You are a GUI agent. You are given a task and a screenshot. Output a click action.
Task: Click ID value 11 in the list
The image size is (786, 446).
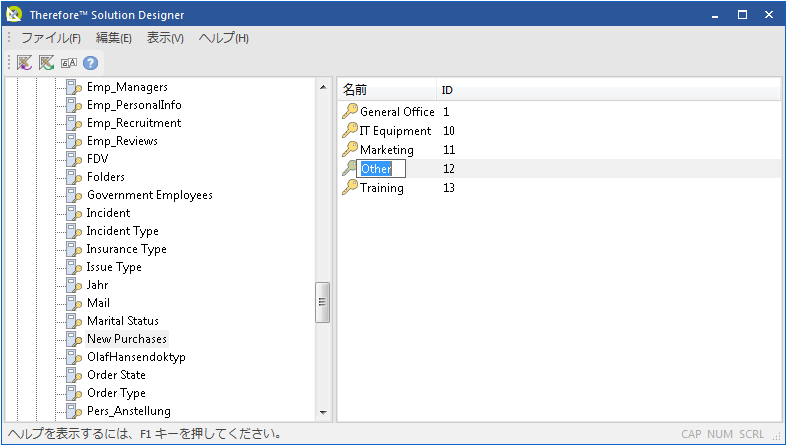(449, 150)
